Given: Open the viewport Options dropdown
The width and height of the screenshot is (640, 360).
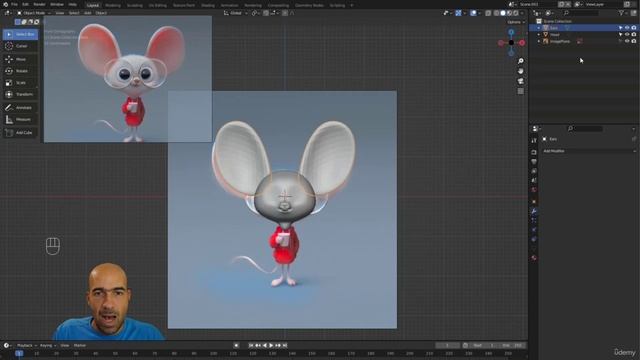Looking at the screenshot, I should 516,22.
